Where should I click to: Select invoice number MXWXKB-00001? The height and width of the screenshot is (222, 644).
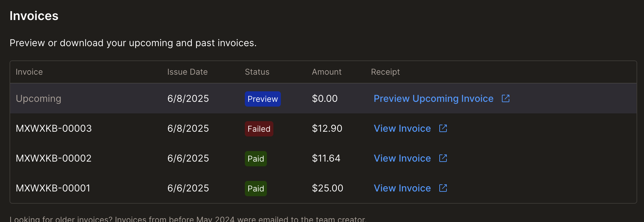coord(53,188)
